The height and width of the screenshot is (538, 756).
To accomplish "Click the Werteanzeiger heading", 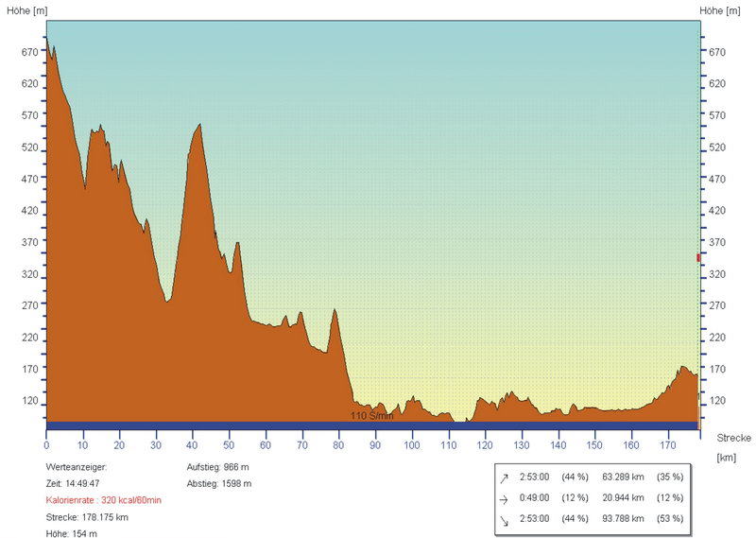I will click(77, 467).
